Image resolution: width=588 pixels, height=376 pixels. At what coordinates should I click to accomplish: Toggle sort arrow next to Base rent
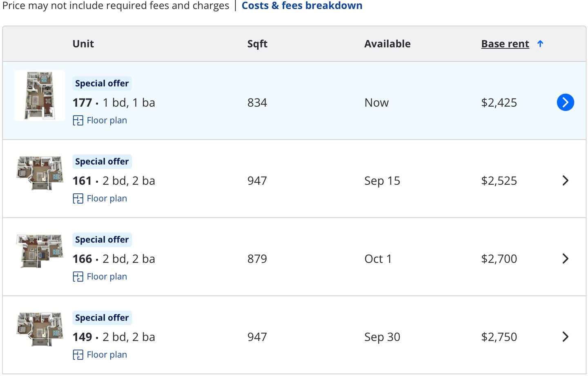click(x=540, y=44)
